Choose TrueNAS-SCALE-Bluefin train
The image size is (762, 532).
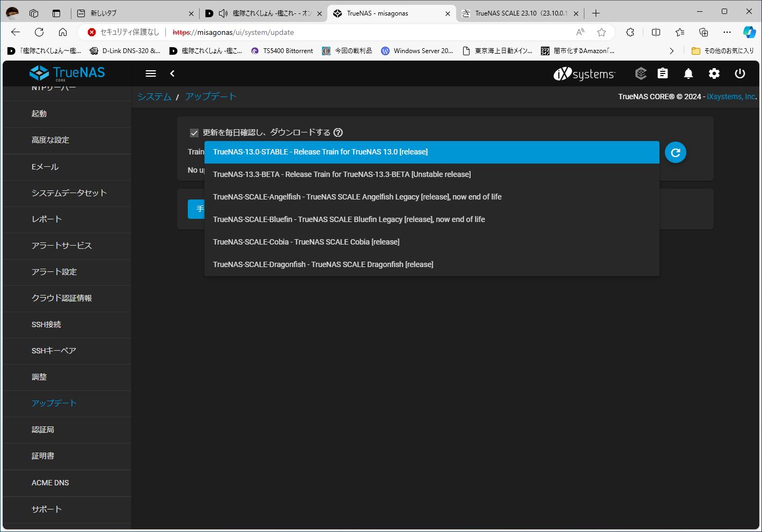pos(432,219)
